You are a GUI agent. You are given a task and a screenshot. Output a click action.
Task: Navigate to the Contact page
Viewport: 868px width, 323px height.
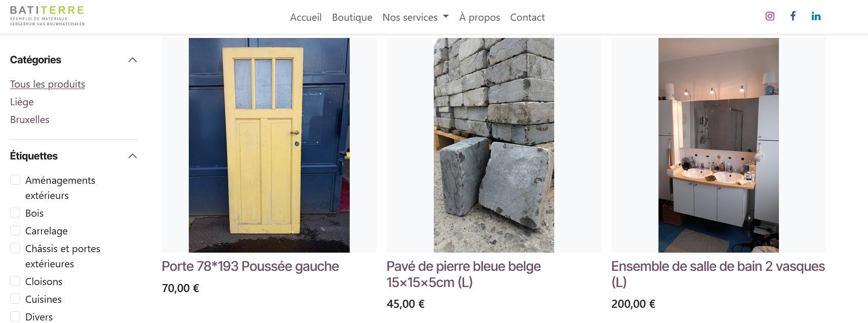tap(527, 17)
